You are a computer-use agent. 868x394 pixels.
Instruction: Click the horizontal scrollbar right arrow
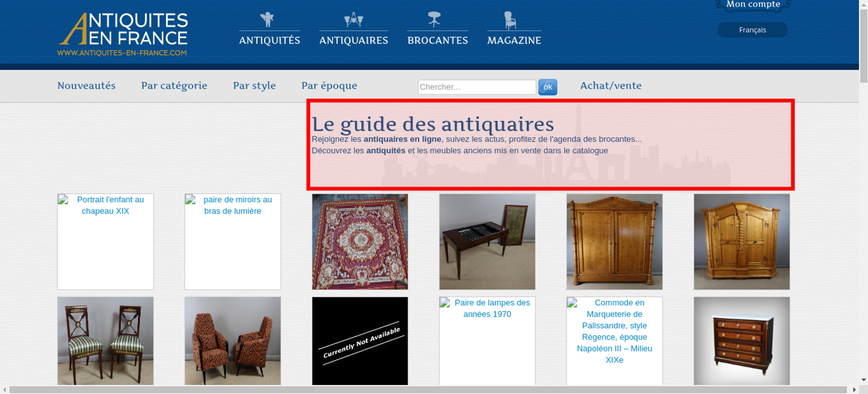[854, 390]
